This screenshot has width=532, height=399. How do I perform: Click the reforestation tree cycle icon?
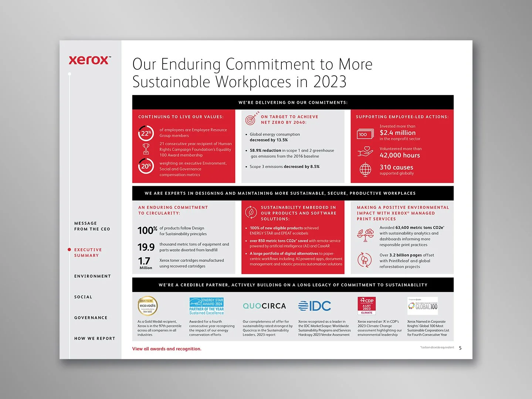tap(365, 260)
